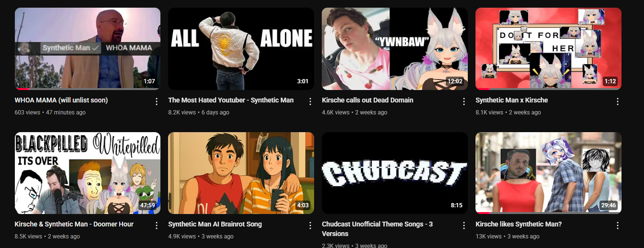Click title 'Synthetic Man AI Brainrot Song'

215,224
